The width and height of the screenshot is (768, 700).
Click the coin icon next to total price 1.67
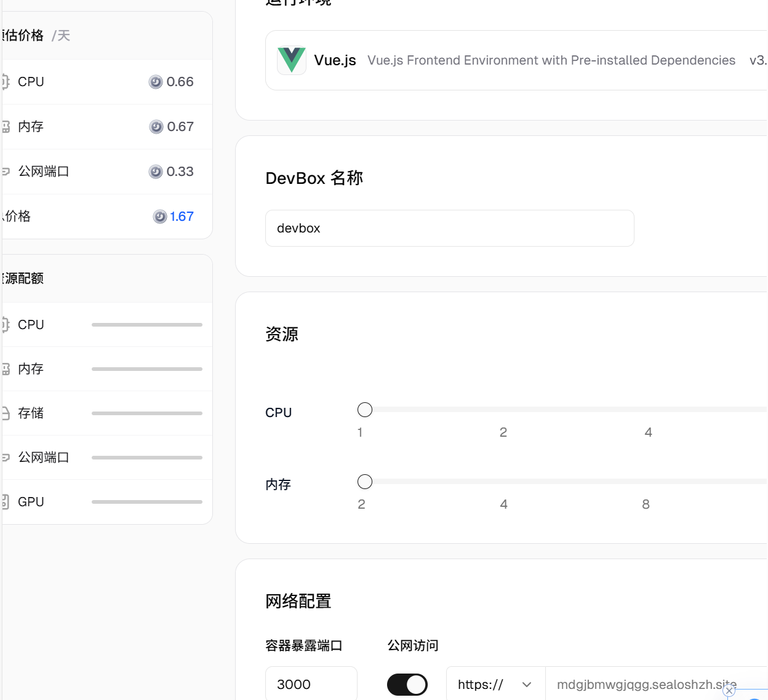tap(160, 217)
